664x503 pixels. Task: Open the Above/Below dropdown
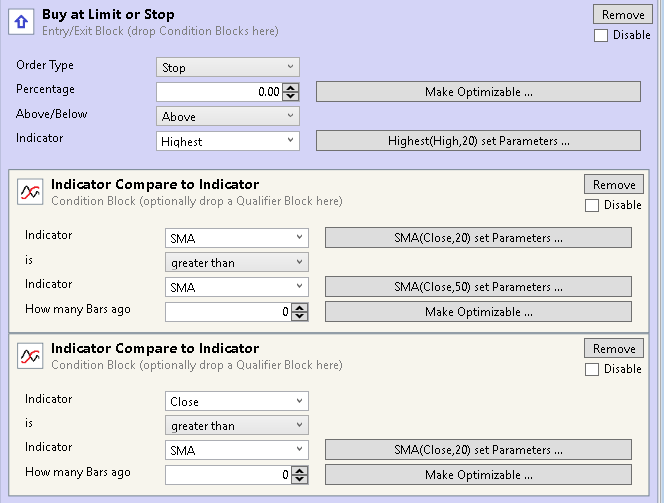pyautogui.click(x=228, y=116)
